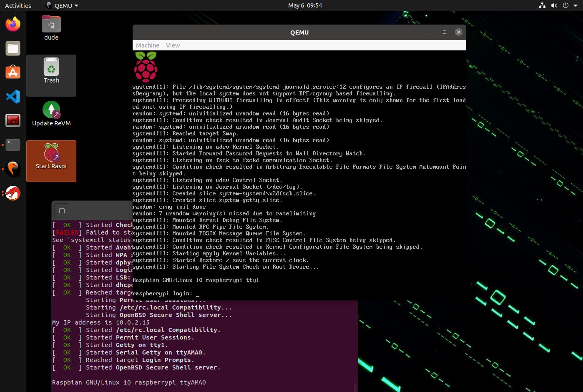
Task: Click the red FAILED status in terminal
Action: (x=67, y=232)
